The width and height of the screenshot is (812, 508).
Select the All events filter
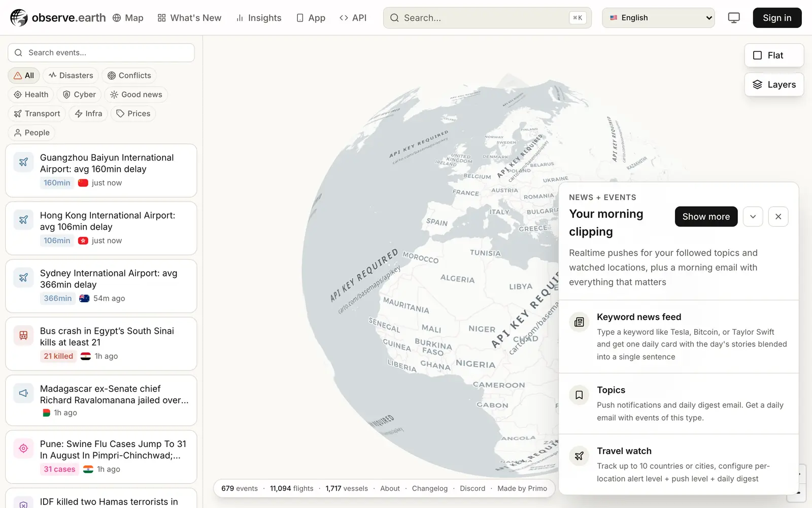[x=24, y=76]
